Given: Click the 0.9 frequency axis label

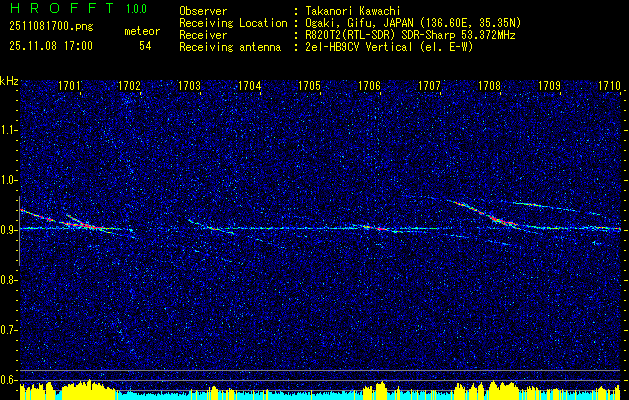Looking at the screenshot, I should 8,230.
